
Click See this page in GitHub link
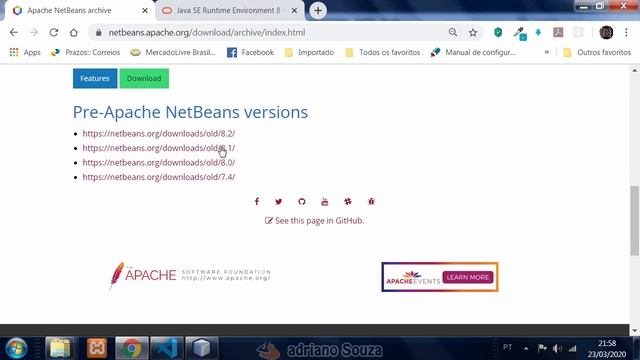click(314, 220)
